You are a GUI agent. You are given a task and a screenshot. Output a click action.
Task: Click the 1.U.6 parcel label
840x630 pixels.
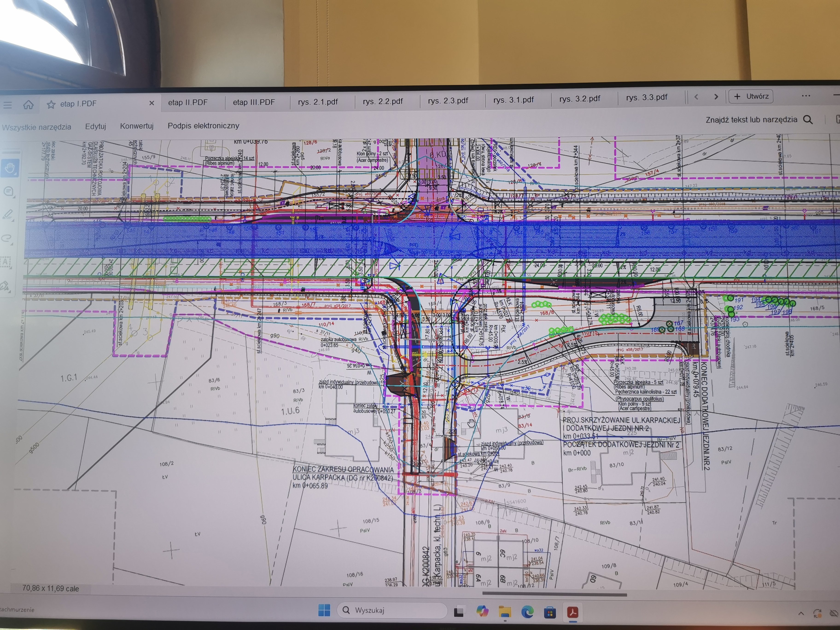click(x=290, y=411)
